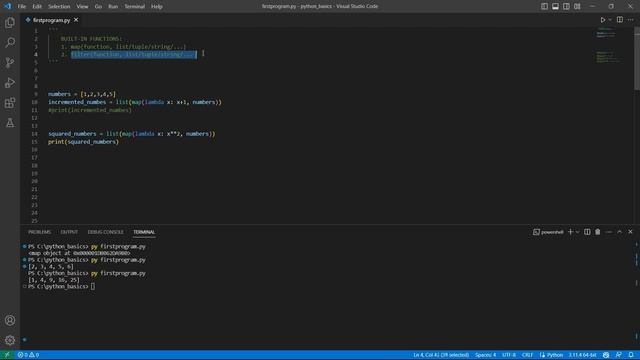The height and width of the screenshot is (360, 640).
Task: Switch to the PROBLEMS panel tab
Action: pyautogui.click(x=40, y=232)
